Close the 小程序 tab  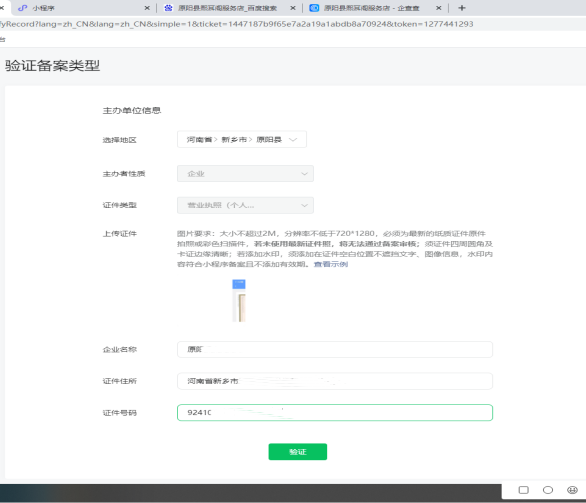click(147, 8)
